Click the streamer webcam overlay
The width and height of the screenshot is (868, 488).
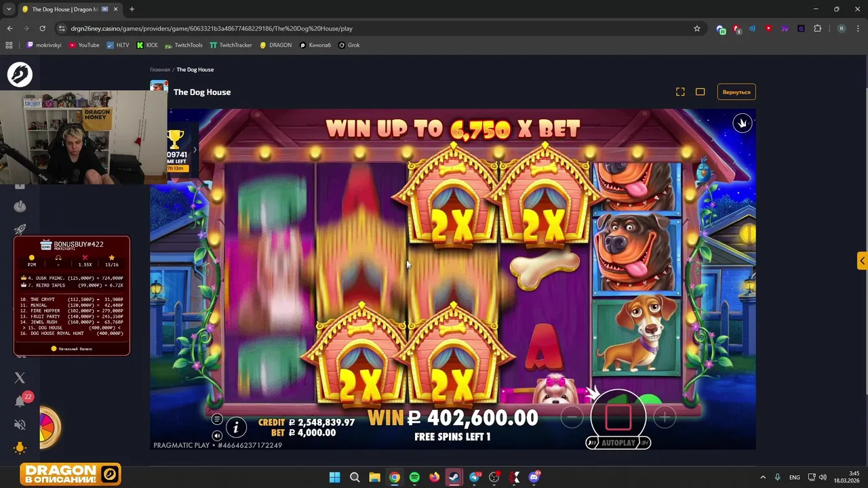[x=83, y=137]
